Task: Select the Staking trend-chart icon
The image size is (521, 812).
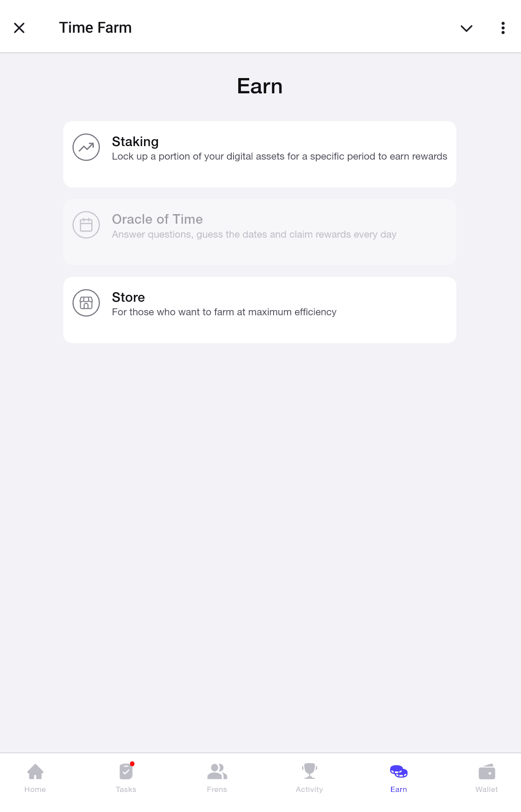Action: point(86,147)
